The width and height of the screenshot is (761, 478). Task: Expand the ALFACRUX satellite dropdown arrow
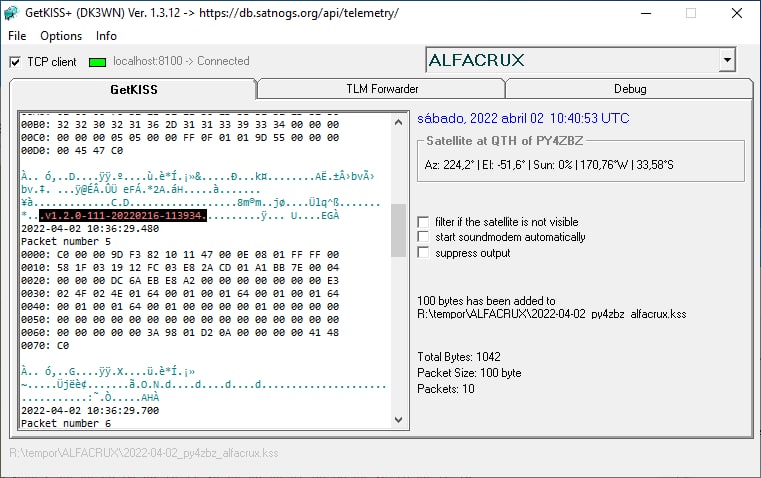[x=727, y=60]
